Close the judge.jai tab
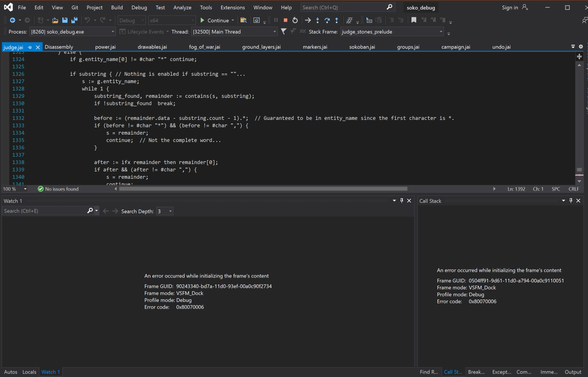 38,47
